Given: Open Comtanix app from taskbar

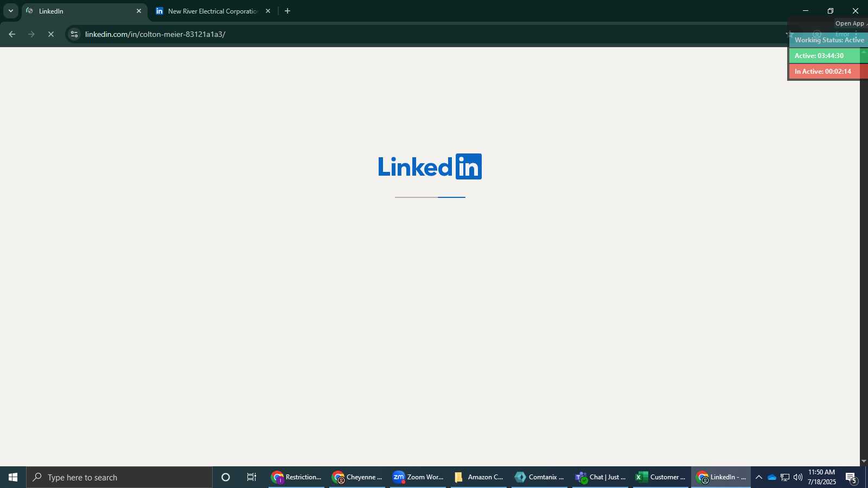Looking at the screenshot, I should pos(539,477).
